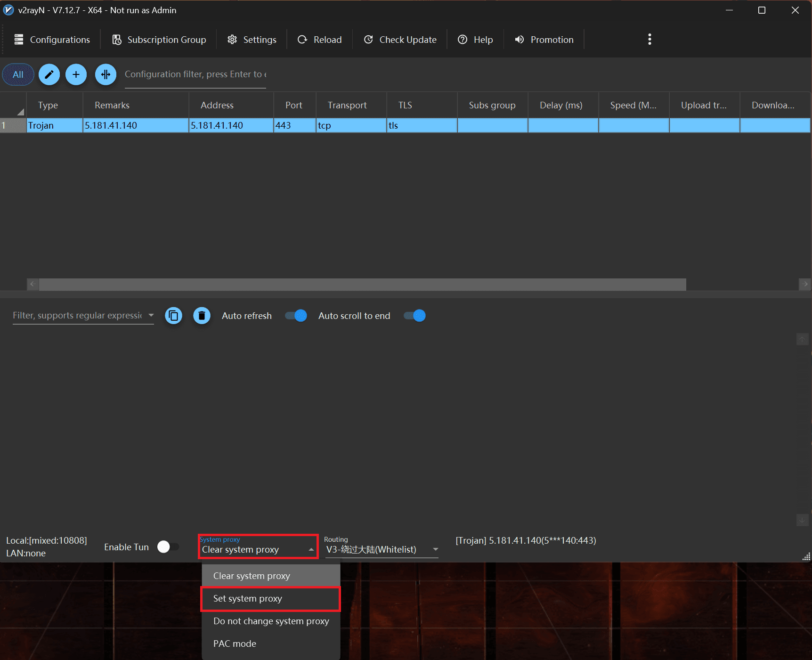Open the three-dot overflow menu

(650, 40)
